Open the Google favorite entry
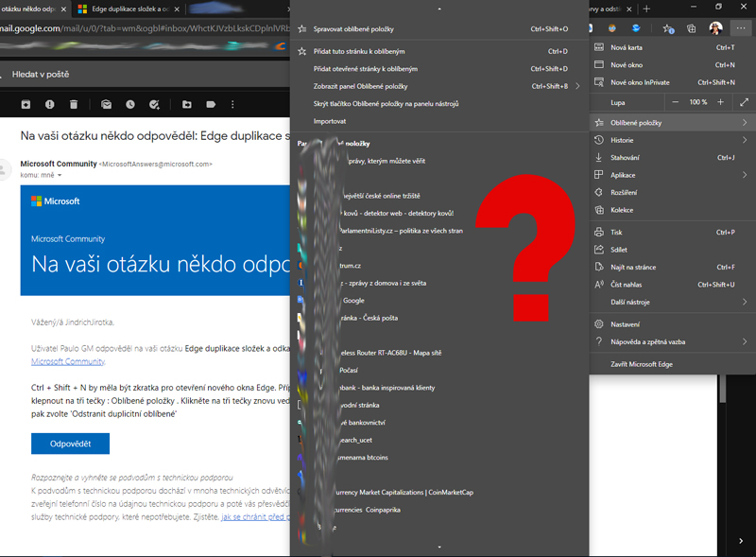The height and width of the screenshot is (557, 756). [438, 300]
